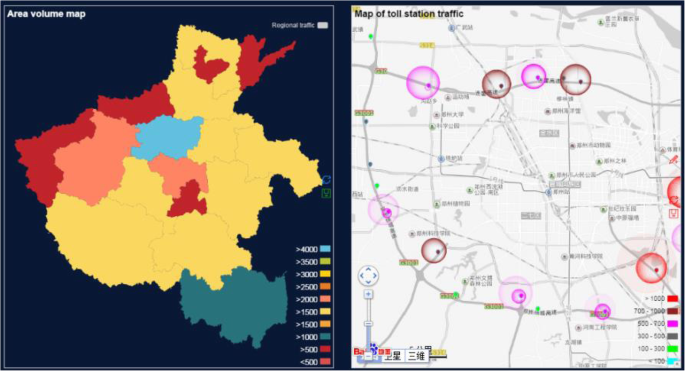Screen dimensions: 685x371
Task: Click the green save-image icon on area map
Action: pyautogui.click(x=326, y=193)
